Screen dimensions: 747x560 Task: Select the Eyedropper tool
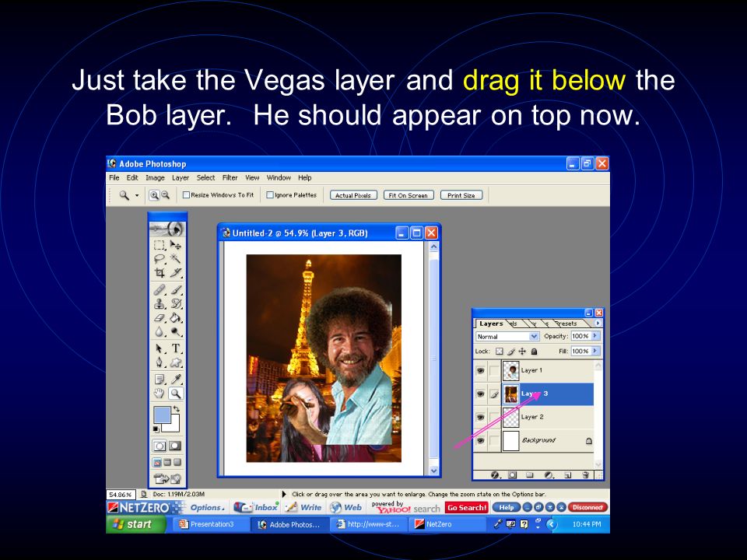coord(175,380)
